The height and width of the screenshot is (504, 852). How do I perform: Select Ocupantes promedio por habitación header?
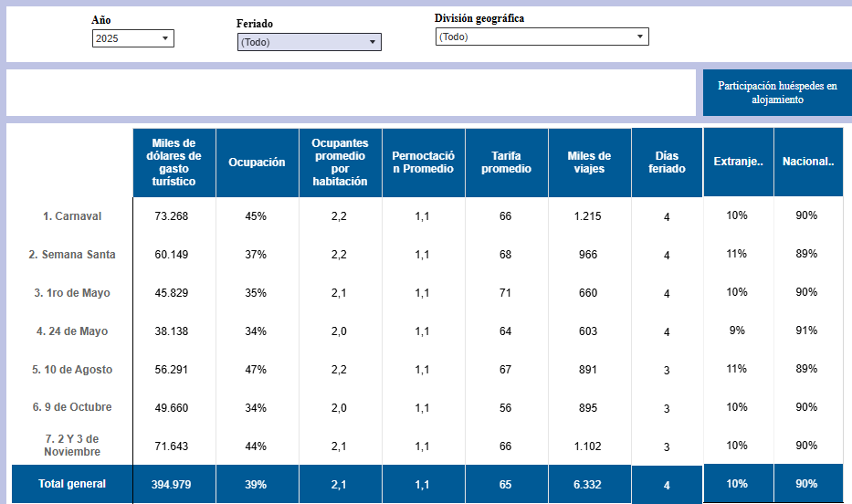coord(340,163)
